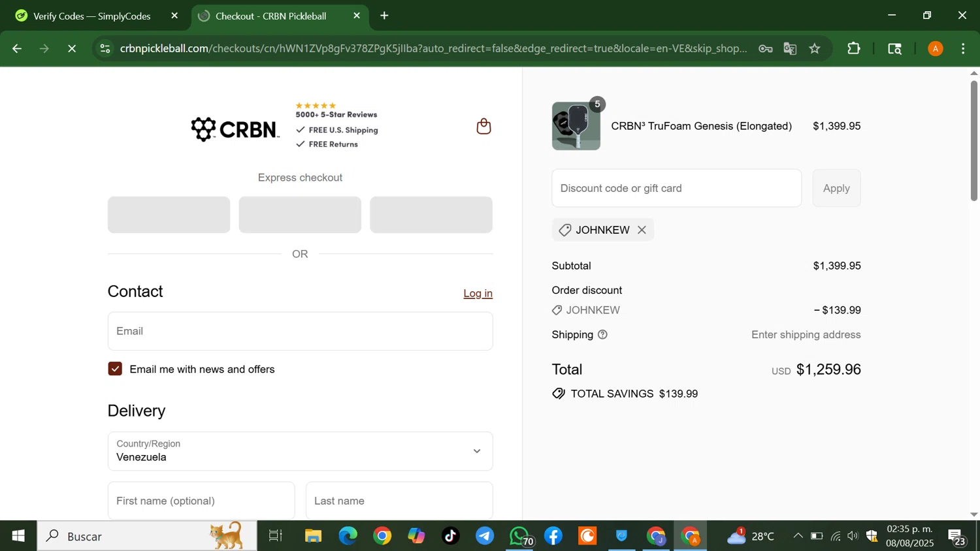Viewport: 980px width, 551px height.
Task: Bookmark this page with the star
Action: tap(815, 48)
